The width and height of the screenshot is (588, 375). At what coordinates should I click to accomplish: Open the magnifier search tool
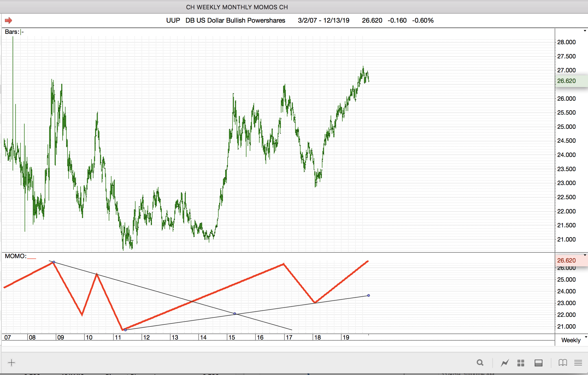click(x=480, y=363)
